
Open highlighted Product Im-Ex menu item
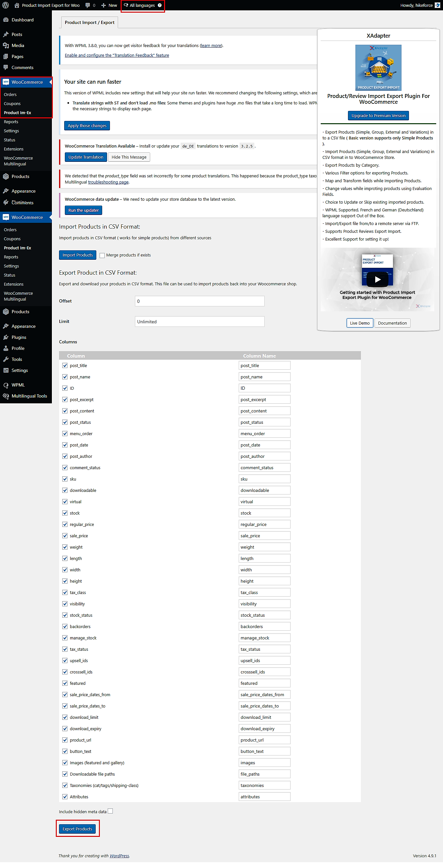tap(17, 113)
